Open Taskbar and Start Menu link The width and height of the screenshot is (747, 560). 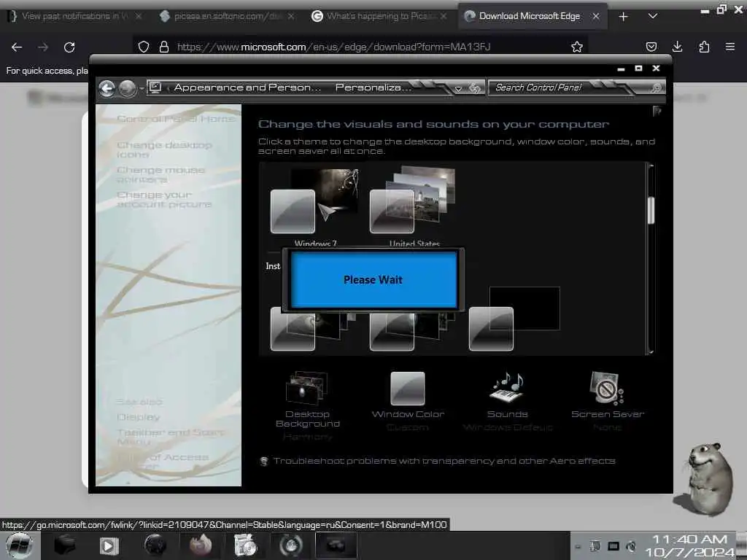[x=170, y=437]
